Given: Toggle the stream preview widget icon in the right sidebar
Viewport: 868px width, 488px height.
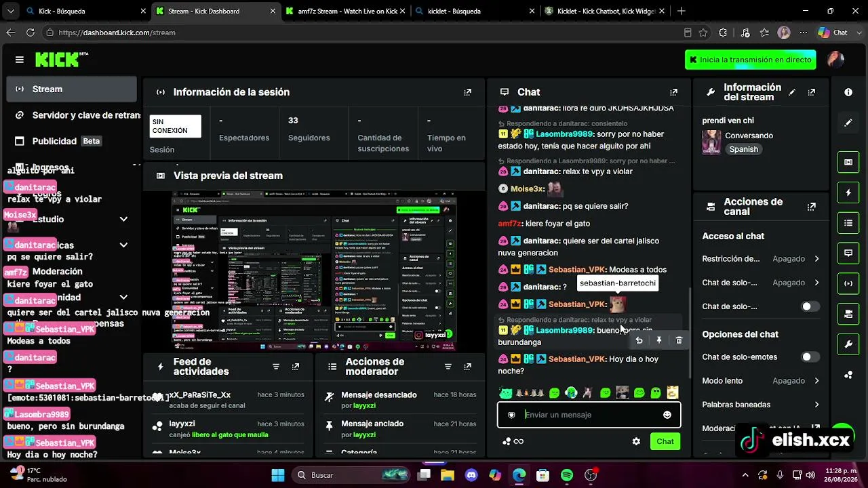Looking at the screenshot, I should click(x=848, y=162).
